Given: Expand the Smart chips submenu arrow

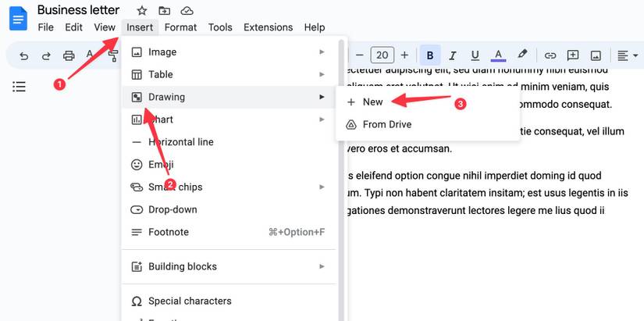Looking at the screenshot, I should (x=322, y=187).
